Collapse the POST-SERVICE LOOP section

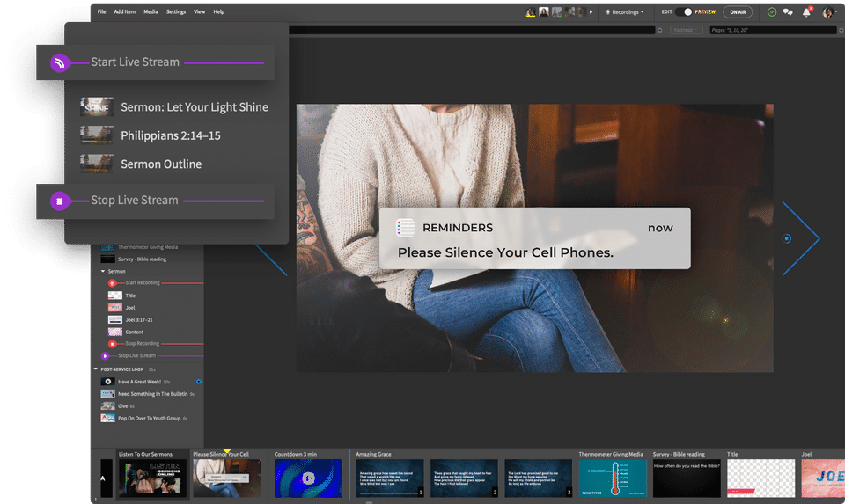[x=96, y=369]
